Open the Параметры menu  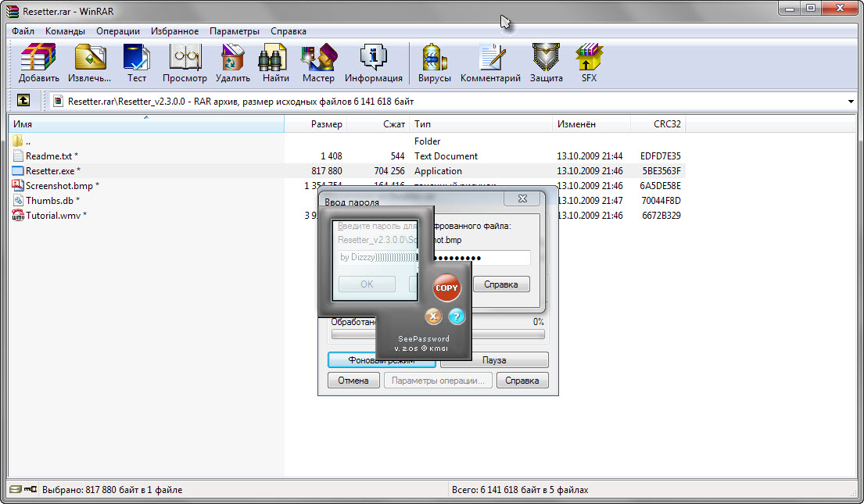coord(235,31)
